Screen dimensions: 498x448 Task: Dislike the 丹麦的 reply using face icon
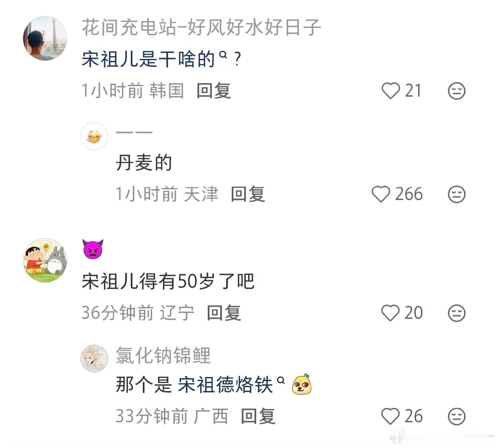(x=456, y=194)
